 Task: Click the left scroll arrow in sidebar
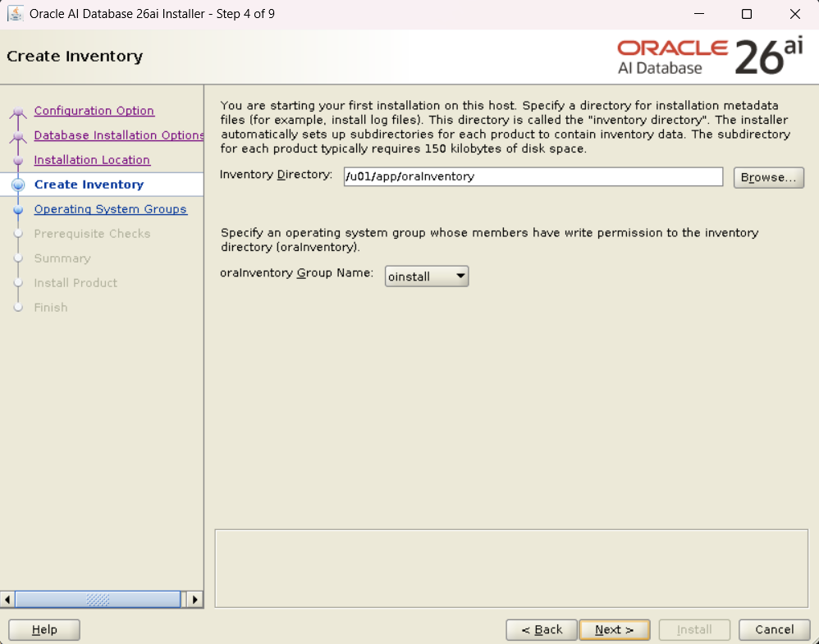point(7,599)
